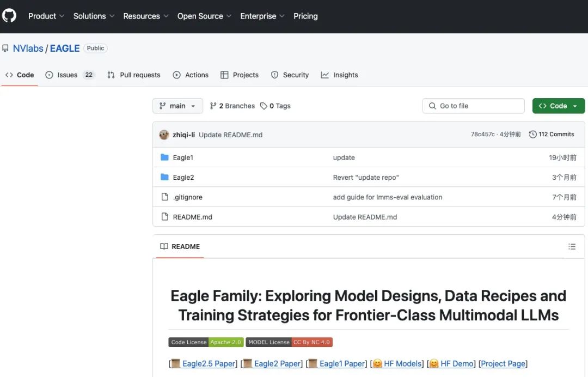
Task: Open the lmms-eval evaluation commit message
Action: (x=388, y=197)
